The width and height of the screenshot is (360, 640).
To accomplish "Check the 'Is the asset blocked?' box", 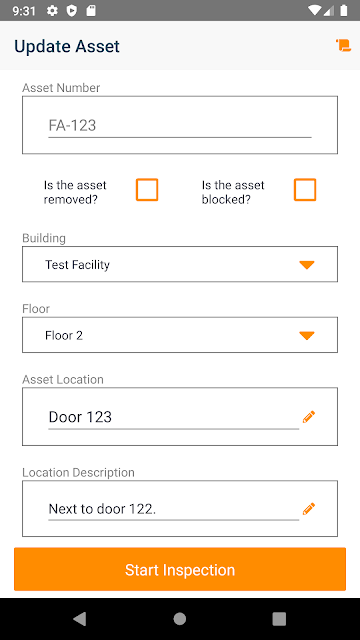I will (x=305, y=190).
